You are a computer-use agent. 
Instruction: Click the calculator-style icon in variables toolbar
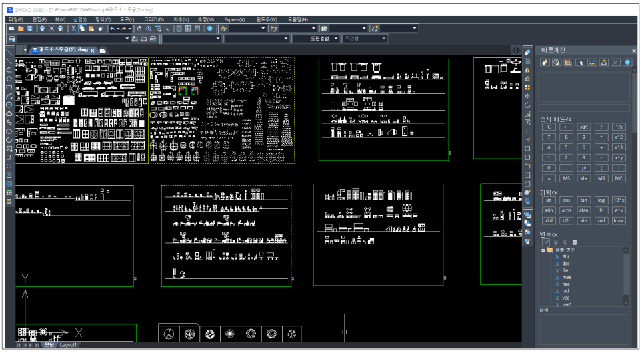click(x=575, y=242)
